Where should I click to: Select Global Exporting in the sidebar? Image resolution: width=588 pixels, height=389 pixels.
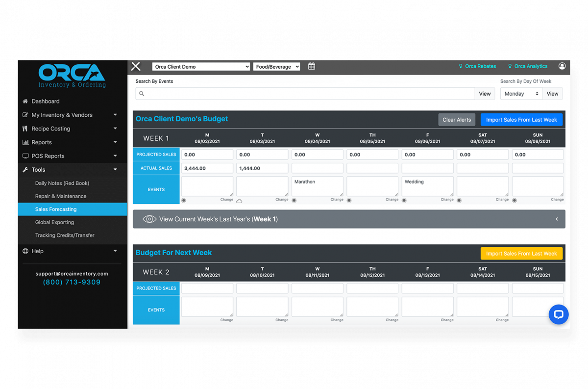[x=55, y=222]
